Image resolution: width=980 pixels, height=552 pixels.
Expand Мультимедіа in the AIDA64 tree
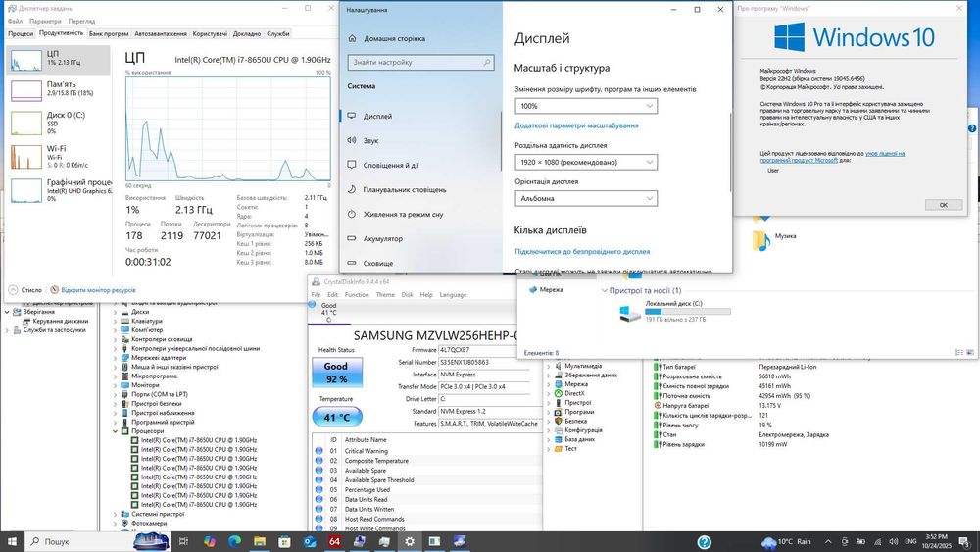point(549,366)
